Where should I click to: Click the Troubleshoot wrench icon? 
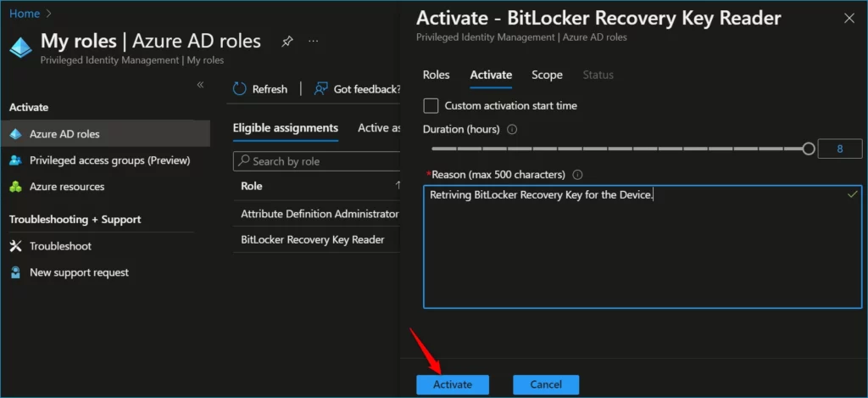[x=15, y=246]
